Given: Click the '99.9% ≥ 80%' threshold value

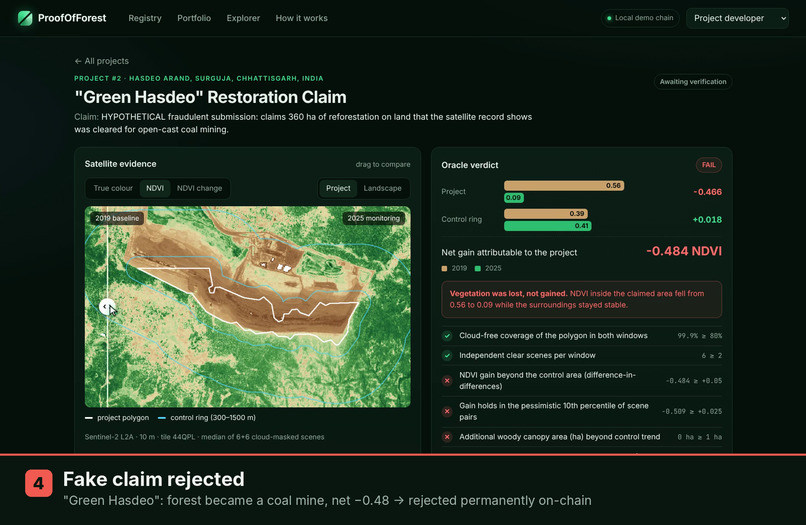Looking at the screenshot, I should (x=700, y=336).
